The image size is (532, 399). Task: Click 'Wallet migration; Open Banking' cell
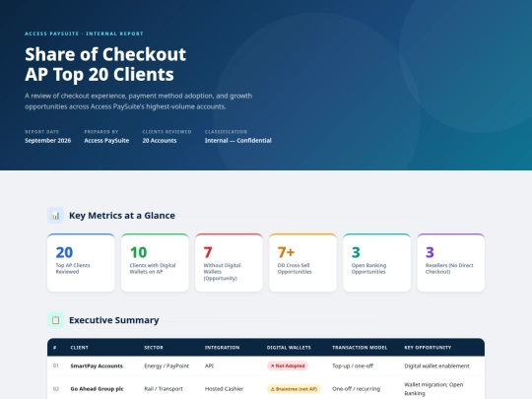click(x=433, y=389)
